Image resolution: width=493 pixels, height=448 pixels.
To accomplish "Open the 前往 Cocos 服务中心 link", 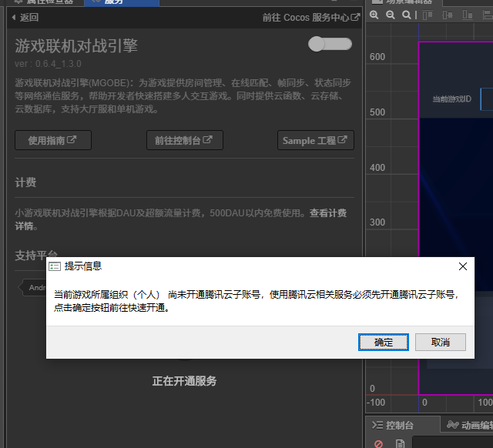I will click(x=311, y=17).
